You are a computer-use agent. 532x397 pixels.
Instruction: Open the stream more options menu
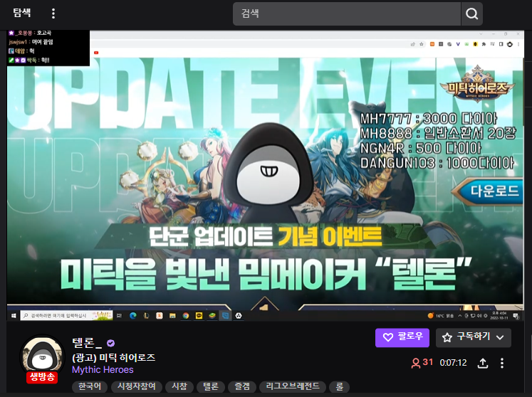[x=502, y=363]
